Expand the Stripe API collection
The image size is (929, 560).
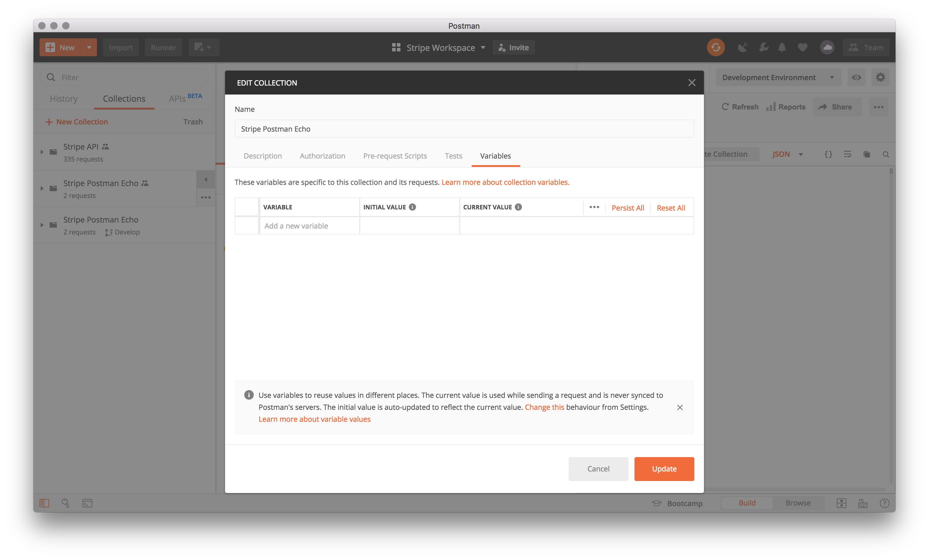pyautogui.click(x=42, y=152)
